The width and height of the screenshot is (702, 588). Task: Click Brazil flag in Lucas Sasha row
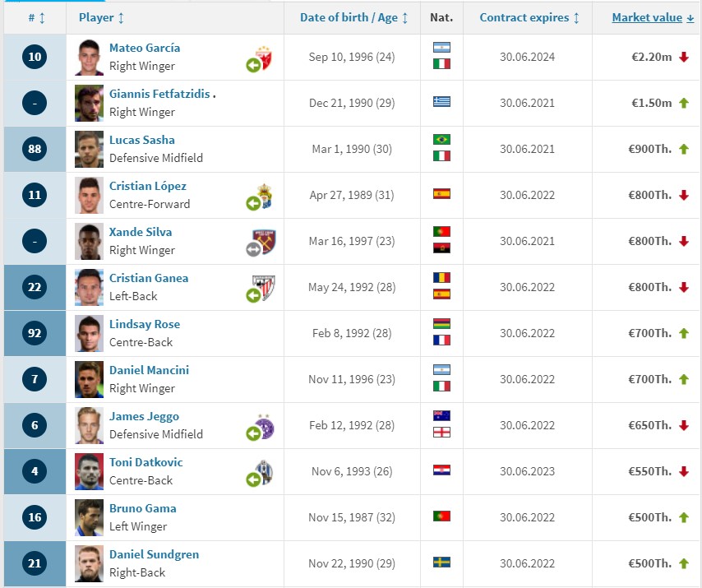click(441, 139)
